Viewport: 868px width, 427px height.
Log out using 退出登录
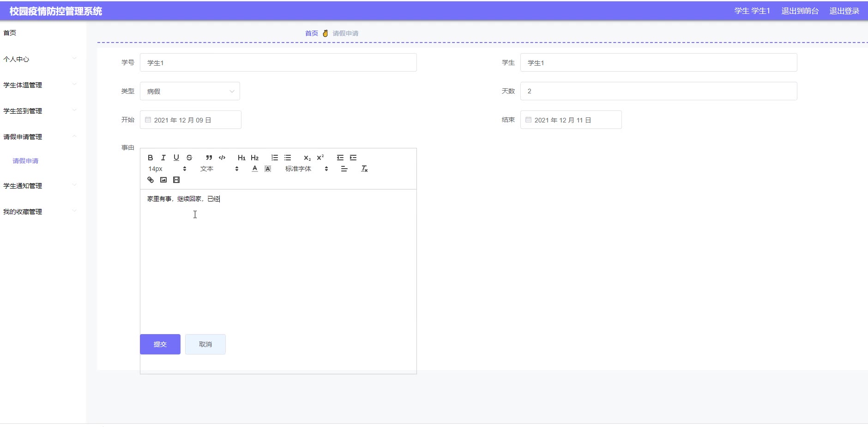844,11
